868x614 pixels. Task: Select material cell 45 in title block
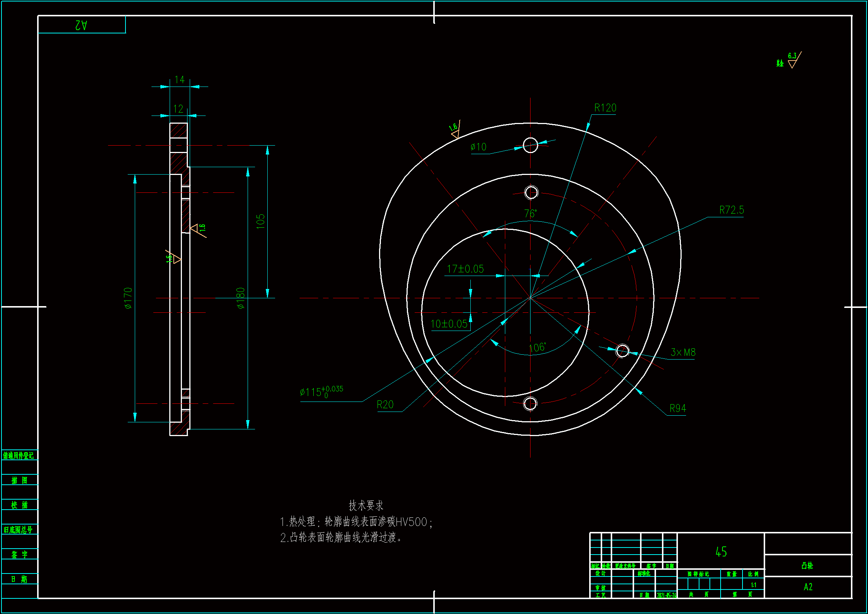(x=721, y=552)
